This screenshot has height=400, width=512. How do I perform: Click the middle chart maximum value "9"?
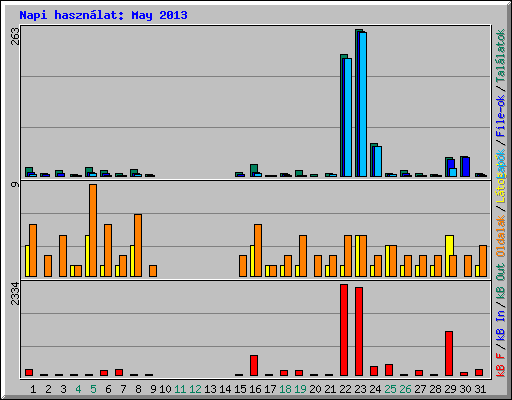click(x=15, y=184)
